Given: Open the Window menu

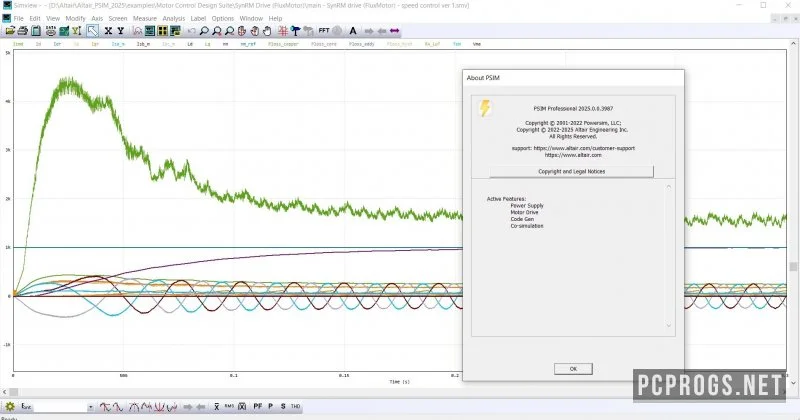Looking at the screenshot, I should (x=251, y=18).
